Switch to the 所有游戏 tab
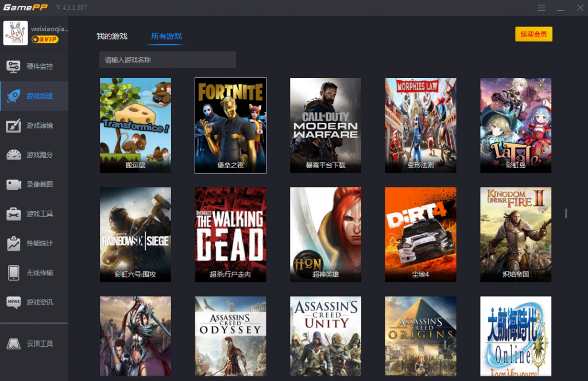Image resolution: width=588 pixels, height=381 pixels. coord(166,36)
